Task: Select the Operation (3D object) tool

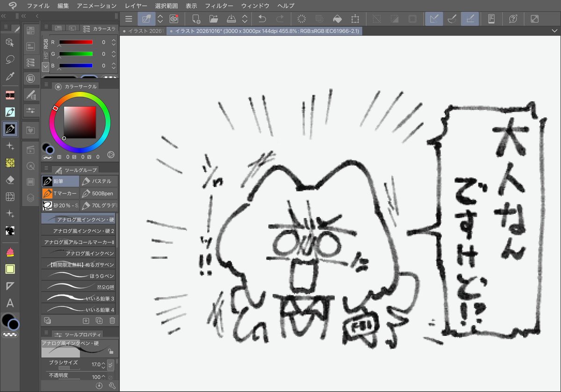Action: (x=10, y=42)
